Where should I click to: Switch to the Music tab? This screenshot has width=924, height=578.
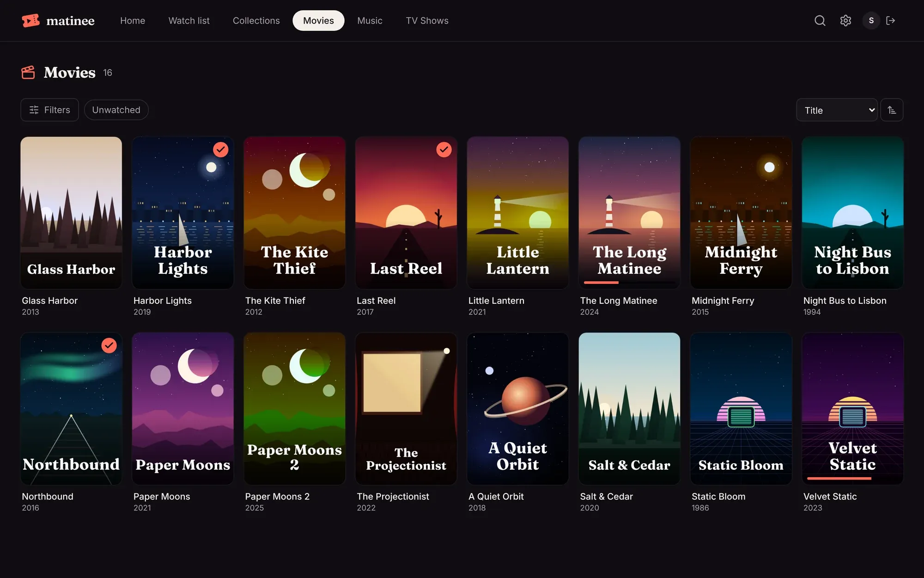click(x=370, y=20)
